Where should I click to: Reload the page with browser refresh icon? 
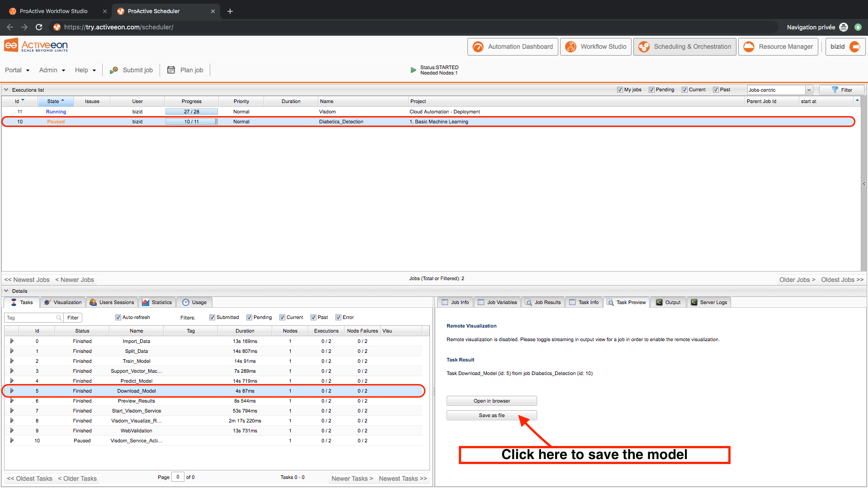(39, 27)
